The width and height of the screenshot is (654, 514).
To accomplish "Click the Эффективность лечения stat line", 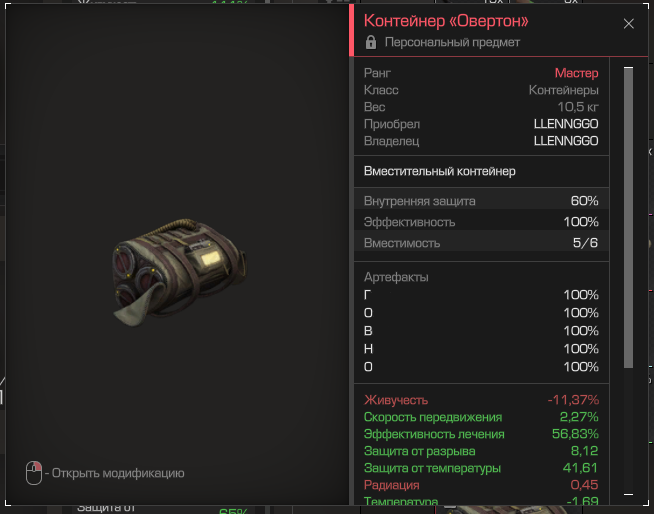I will 481,434.
